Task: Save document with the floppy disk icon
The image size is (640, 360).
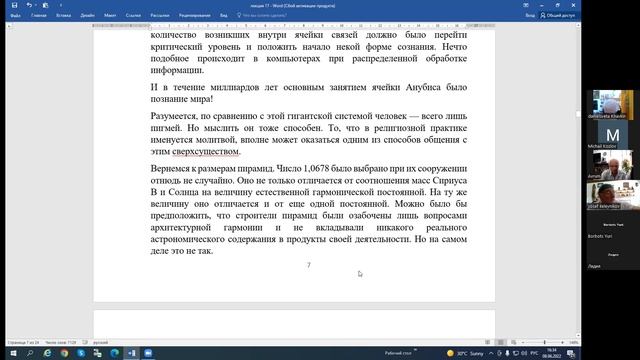Action: click(x=15, y=5)
